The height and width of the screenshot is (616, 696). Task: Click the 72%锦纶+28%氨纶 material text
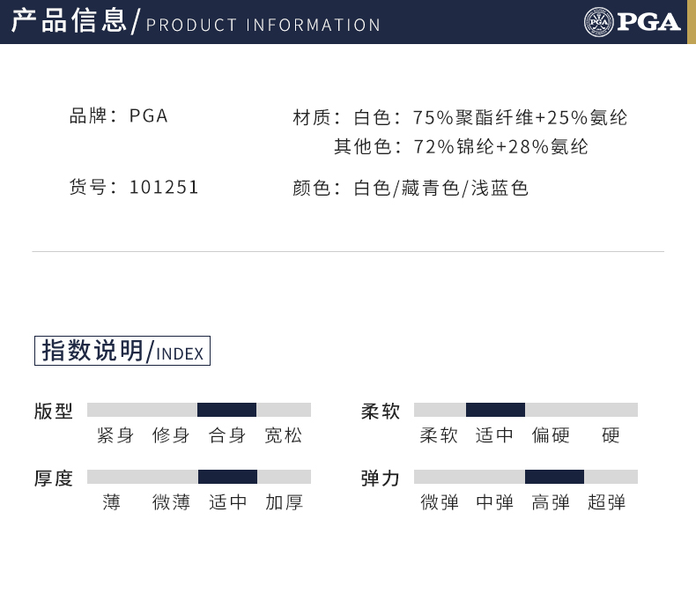500,146
